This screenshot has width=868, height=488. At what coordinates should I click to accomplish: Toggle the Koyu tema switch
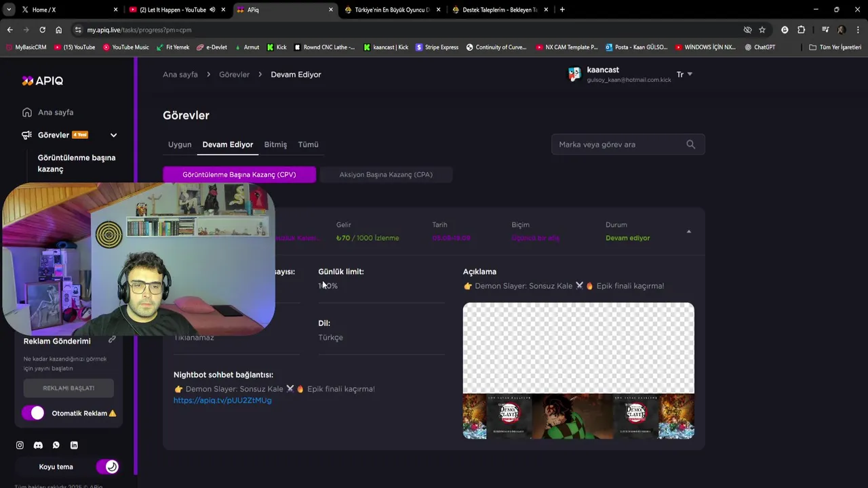coord(107,466)
